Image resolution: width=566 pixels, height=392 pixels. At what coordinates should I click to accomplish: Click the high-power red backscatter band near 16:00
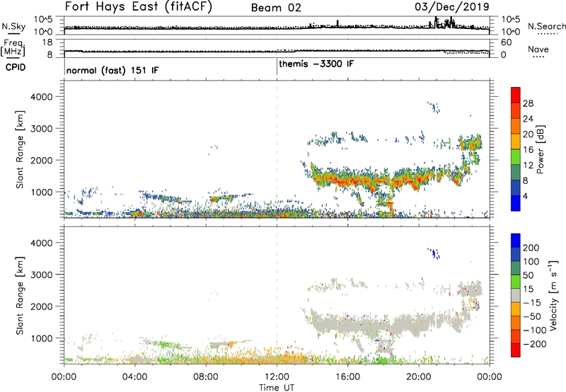coord(347,180)
